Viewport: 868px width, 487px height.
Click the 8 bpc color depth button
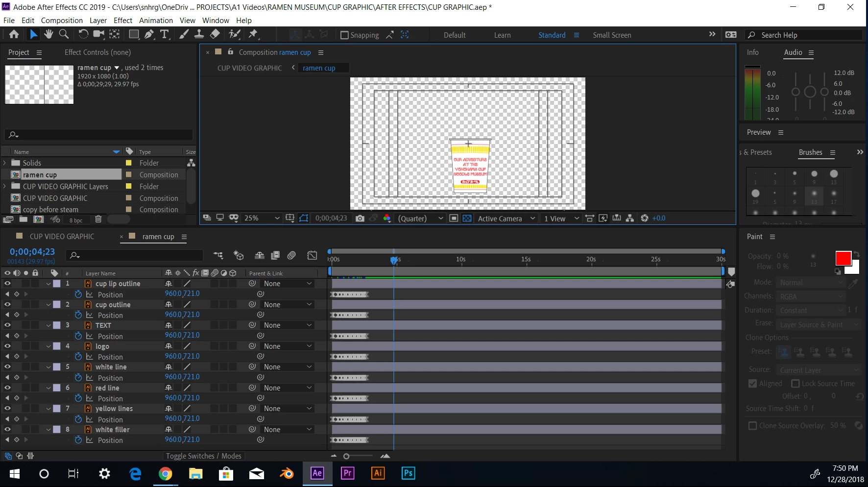click(x=76, y=220)
